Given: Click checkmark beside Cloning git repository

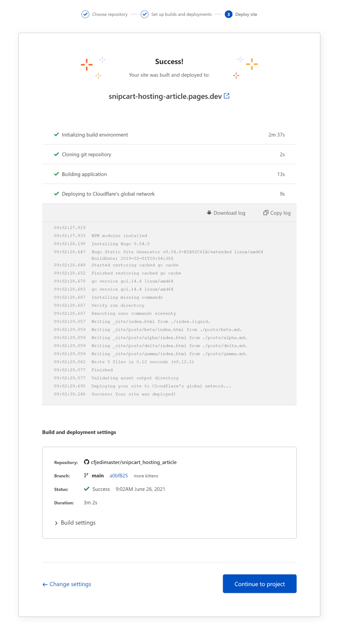Looking at the screenshot, I should click(56, 154).
